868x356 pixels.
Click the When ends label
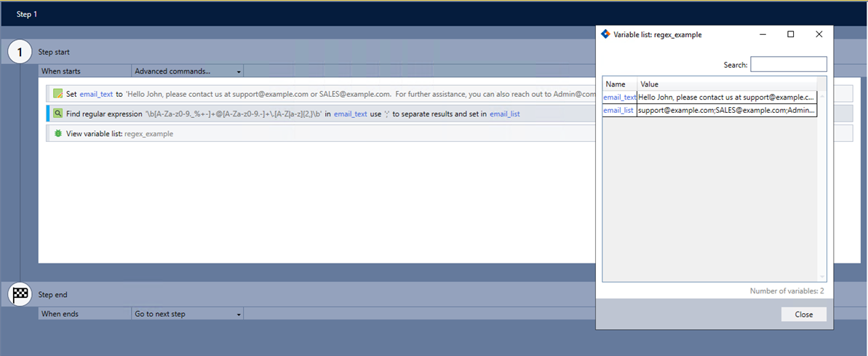(60, 314)
